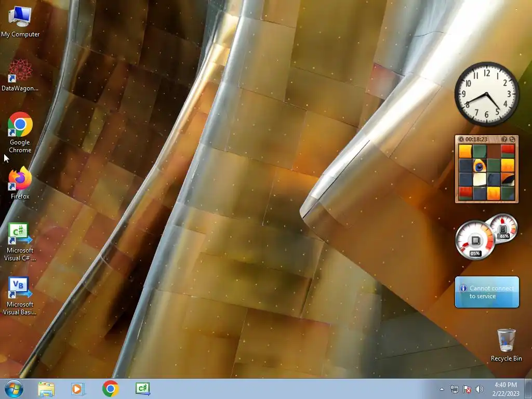Select the Microsoft Visual C# desktop shortcut
This screenshot has height=399, width=532.
pos(20,242)
